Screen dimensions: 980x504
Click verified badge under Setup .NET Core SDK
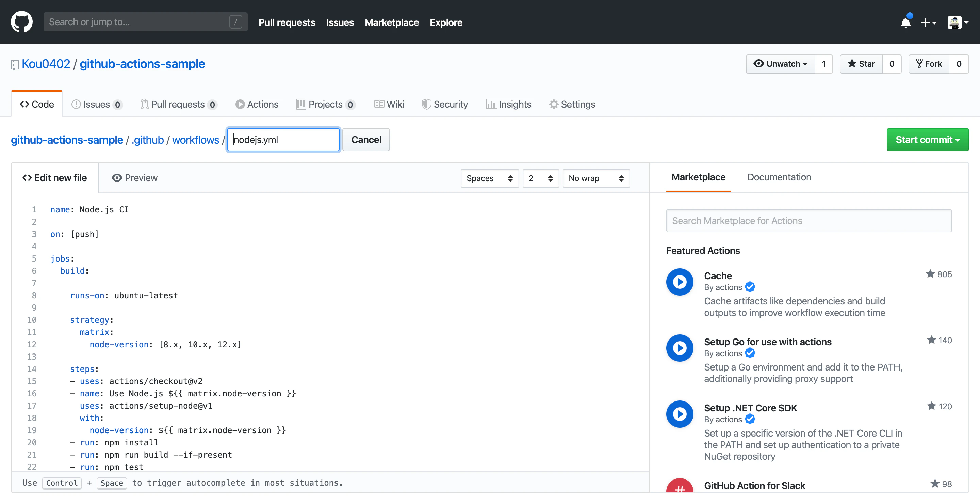pos(750,419)
